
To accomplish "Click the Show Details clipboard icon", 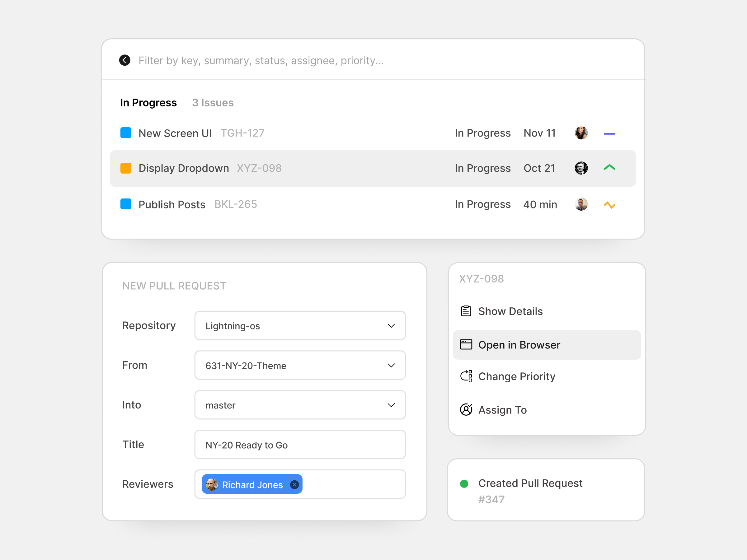I will pyautogui.click(x=466, y=311).
